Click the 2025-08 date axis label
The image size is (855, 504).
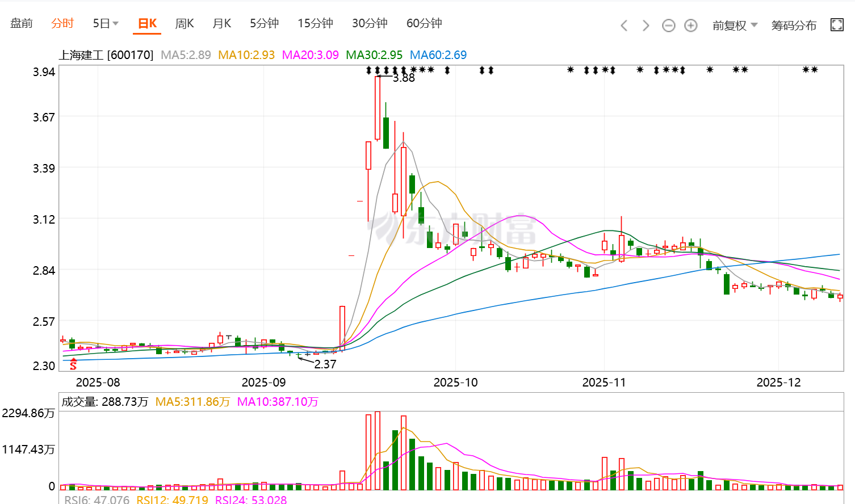pyautogui.click(x=98, y=383)
